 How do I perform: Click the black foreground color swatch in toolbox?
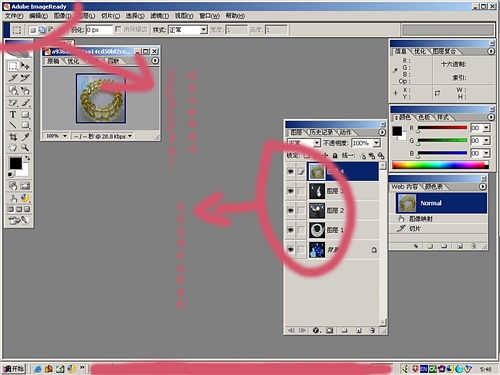[x=15, y=163]
